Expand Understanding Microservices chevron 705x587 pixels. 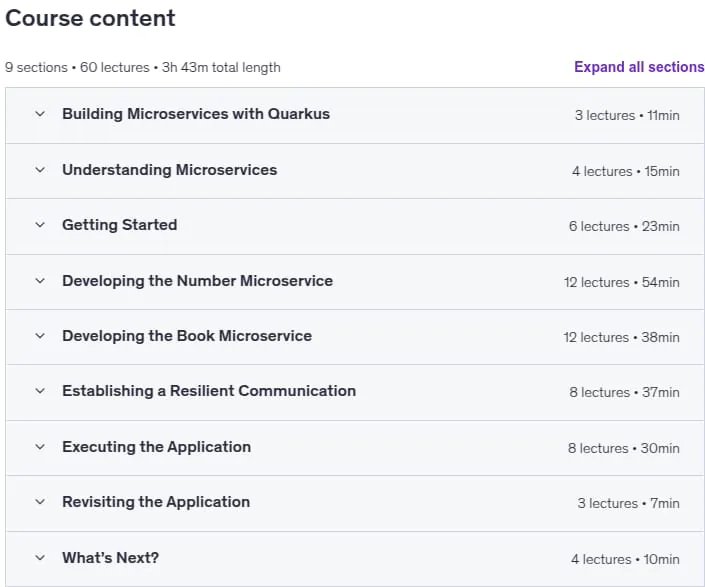[x=40, y=170]
